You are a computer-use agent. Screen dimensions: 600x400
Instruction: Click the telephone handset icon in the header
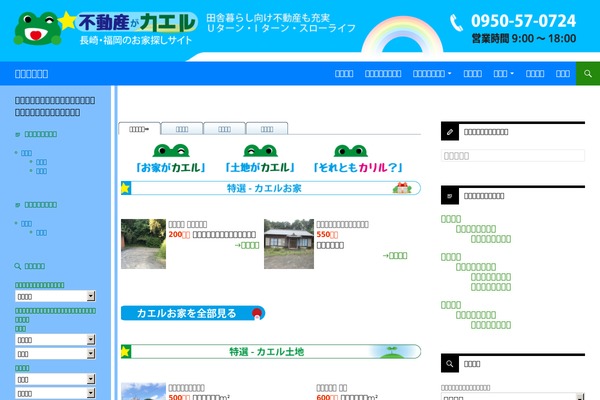click(456, 23)
